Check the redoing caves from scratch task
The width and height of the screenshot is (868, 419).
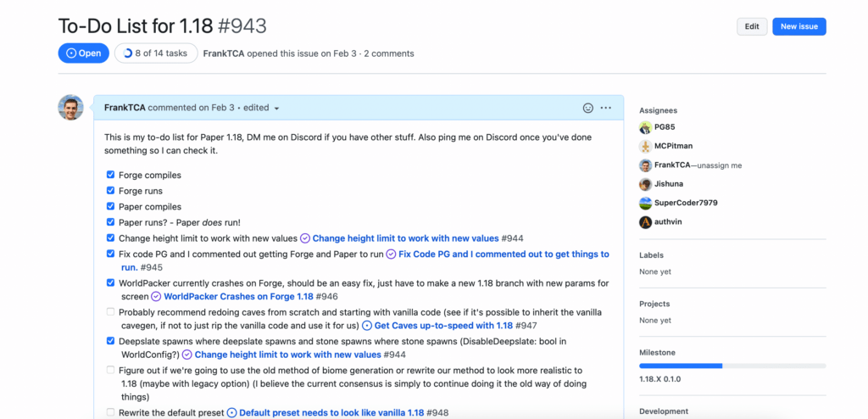coord(111,312)
